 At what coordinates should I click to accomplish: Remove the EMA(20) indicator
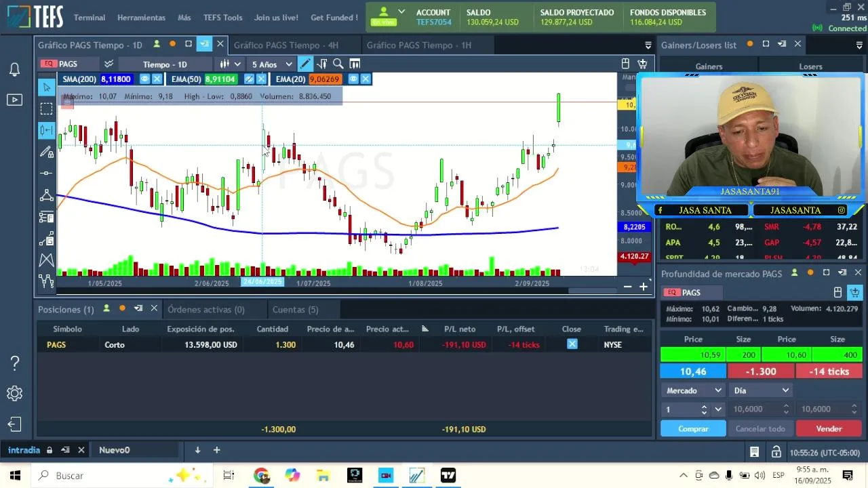(366, 79)
